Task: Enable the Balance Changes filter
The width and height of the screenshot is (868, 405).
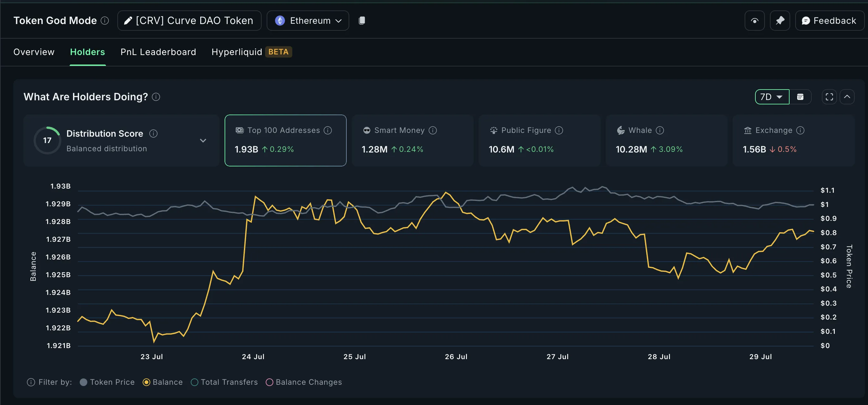Action: click(304, 382)
